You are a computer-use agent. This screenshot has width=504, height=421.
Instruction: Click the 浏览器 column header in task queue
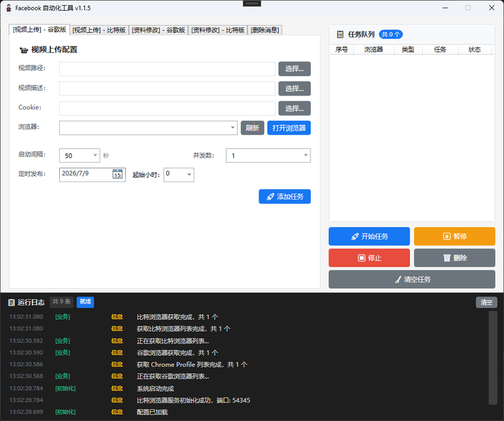(x=374, y=50)
